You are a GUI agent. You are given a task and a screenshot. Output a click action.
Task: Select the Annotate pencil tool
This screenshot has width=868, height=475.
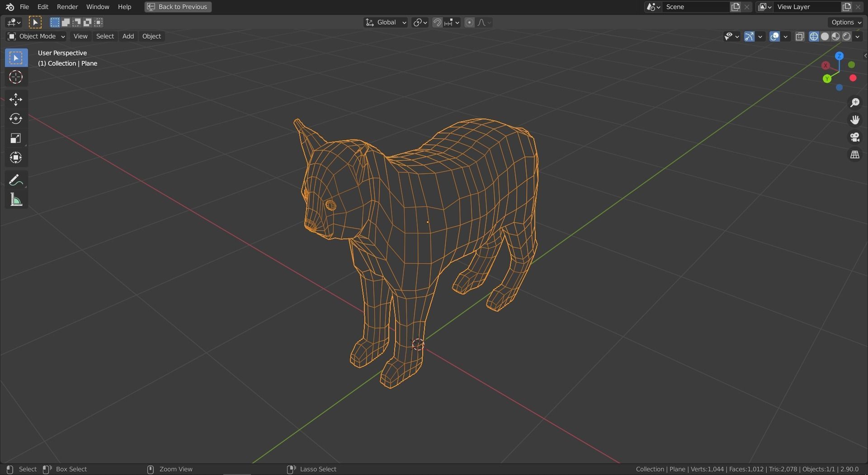point(16,180)
